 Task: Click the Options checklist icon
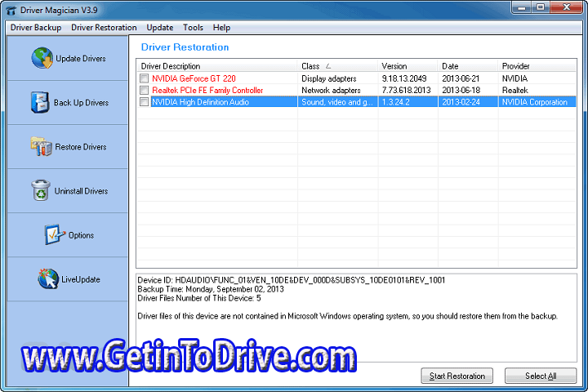tap(55, 234)
